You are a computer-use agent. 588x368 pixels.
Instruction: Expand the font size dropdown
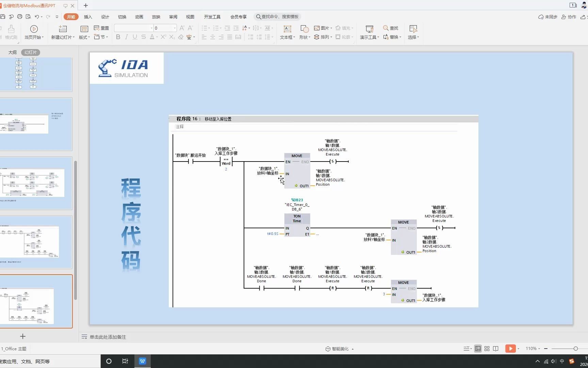pos(175,28)
